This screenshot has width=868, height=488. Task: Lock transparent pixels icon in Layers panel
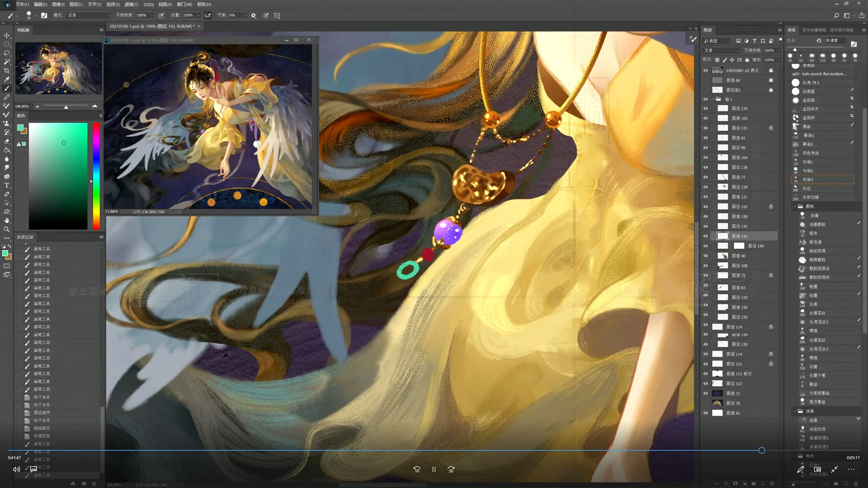pos(717,60)
